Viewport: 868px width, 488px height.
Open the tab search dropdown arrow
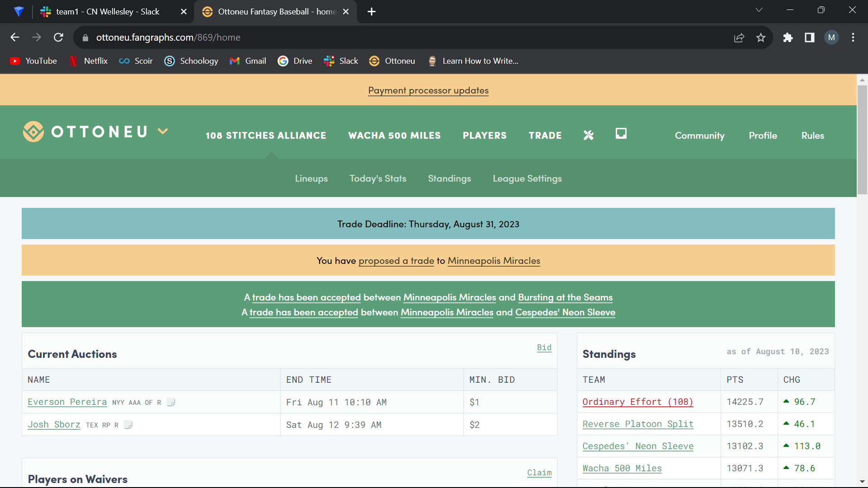coord(759,10)
